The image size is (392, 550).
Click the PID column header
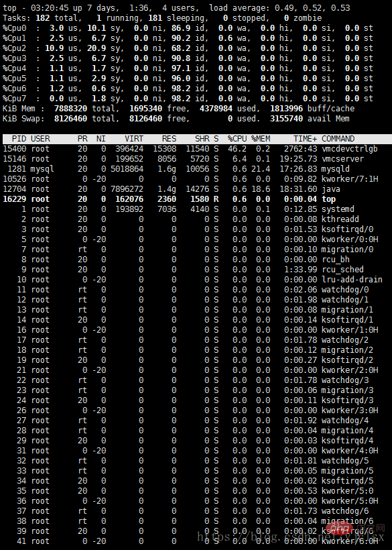click(x=19, y=139)
